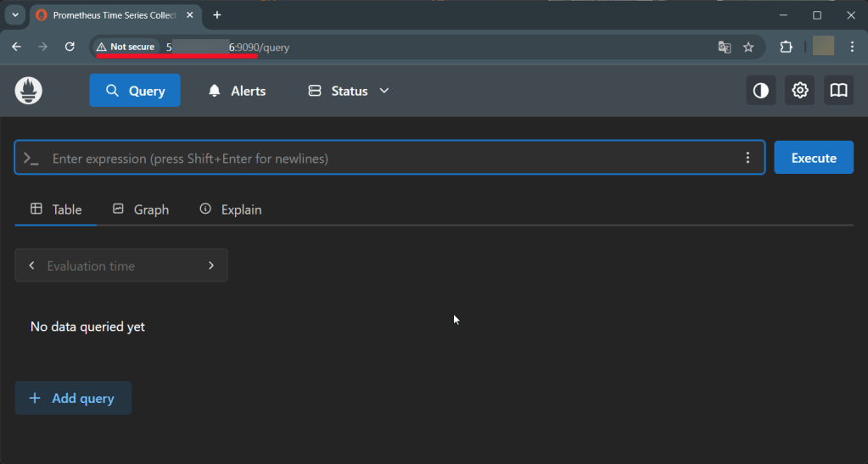The width and height of the screenshot is (868, 464).
Task: Open the three-dot query options menu
Action: tap(748, 158)
